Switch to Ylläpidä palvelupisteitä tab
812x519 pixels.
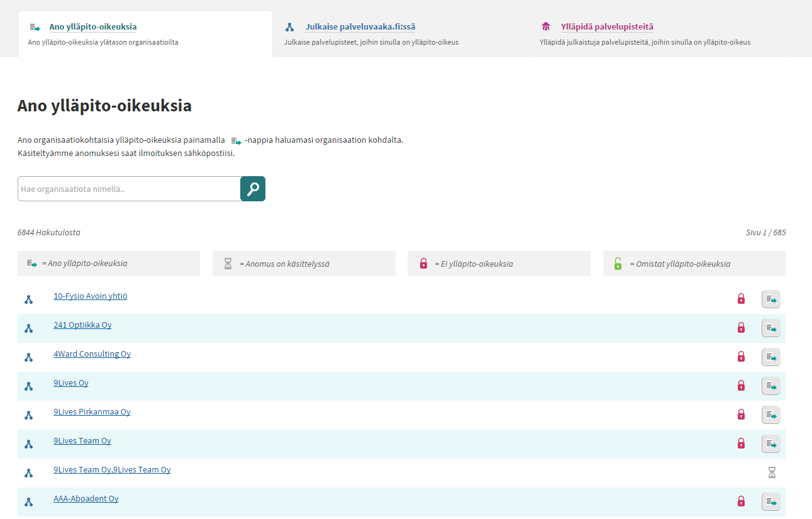click(607, 27)
